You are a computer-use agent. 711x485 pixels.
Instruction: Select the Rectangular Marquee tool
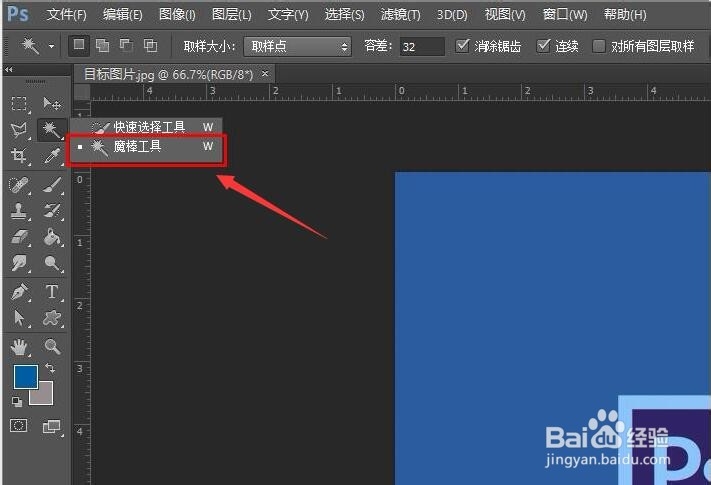coord(19,104)
